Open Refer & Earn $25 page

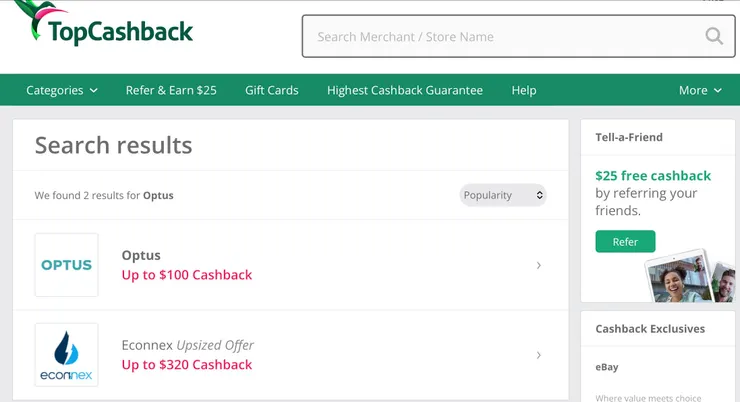[x=171, y=90]
